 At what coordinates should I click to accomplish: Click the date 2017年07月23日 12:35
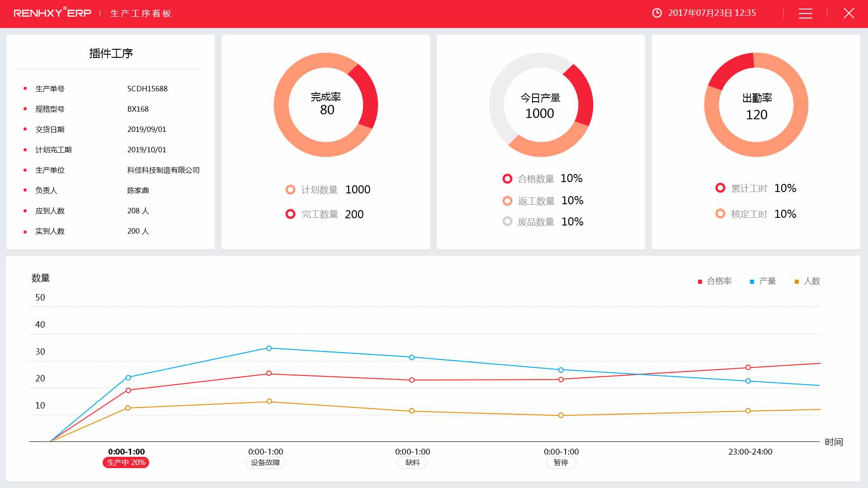[712, 13]
